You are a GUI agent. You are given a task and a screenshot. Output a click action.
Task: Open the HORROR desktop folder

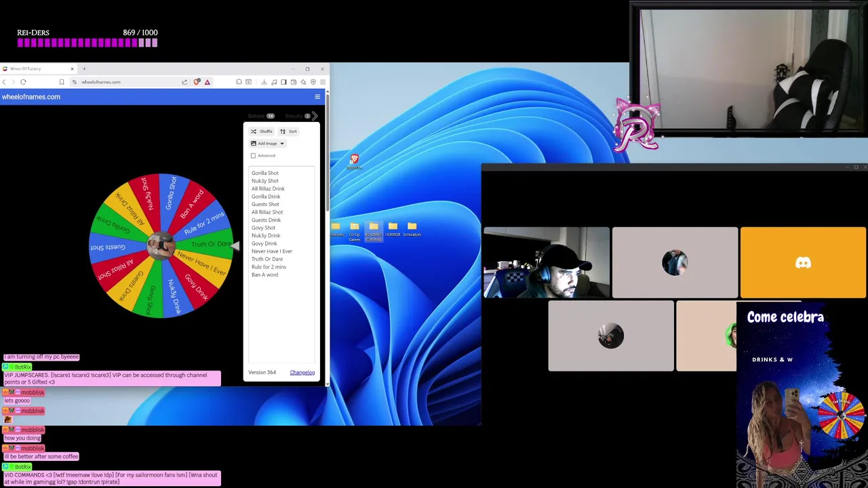click(x=393, y=230)
